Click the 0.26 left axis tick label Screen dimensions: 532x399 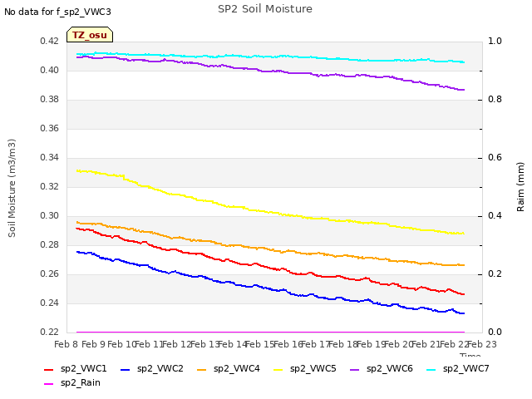(x=50, y=273)
